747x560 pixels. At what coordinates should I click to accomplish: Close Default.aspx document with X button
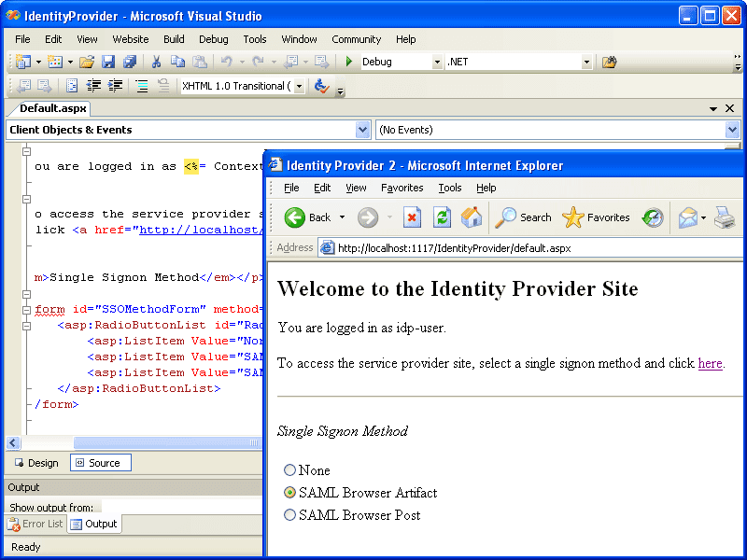point(729,108)
